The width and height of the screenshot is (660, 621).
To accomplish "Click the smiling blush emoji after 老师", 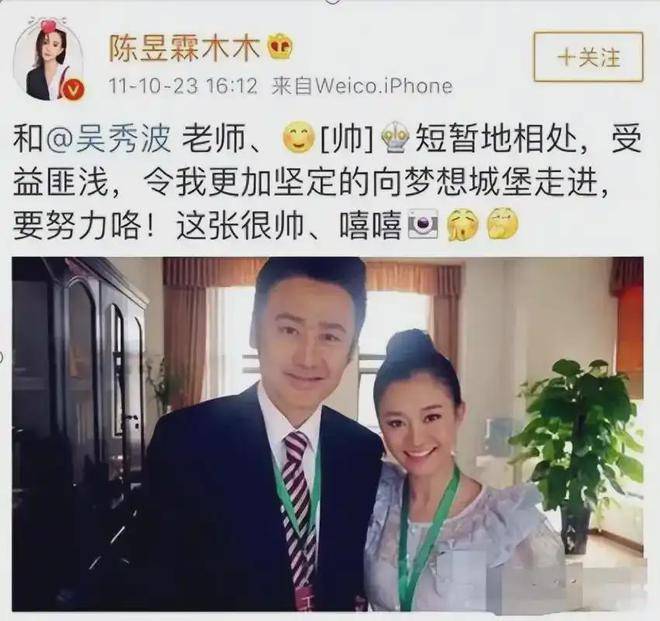I will pyautogui.click(x=299, y=138).
